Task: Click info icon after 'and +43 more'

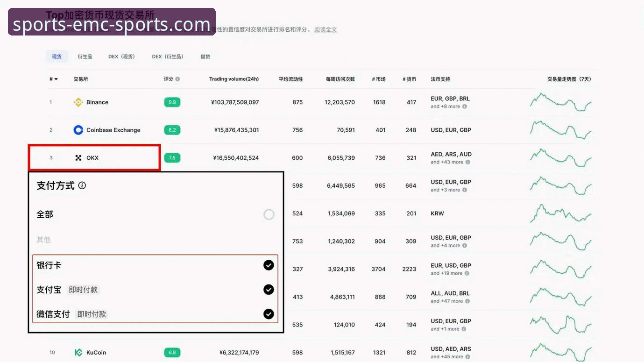Action: coord(468,162)
